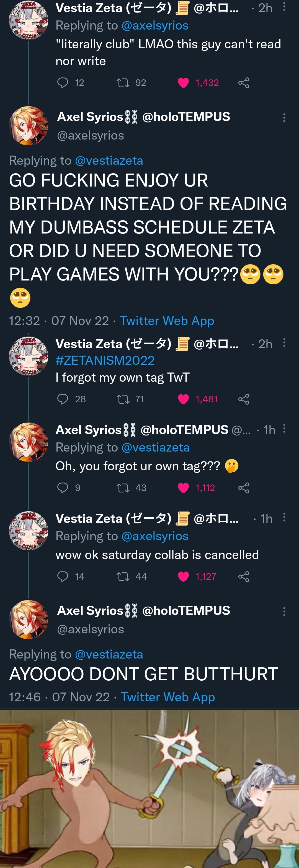This screenshot has height=868, width=299.
Task: Share the "I forgot my own tag" tweet
Action: pyautogui.click(x=244, y=399)
